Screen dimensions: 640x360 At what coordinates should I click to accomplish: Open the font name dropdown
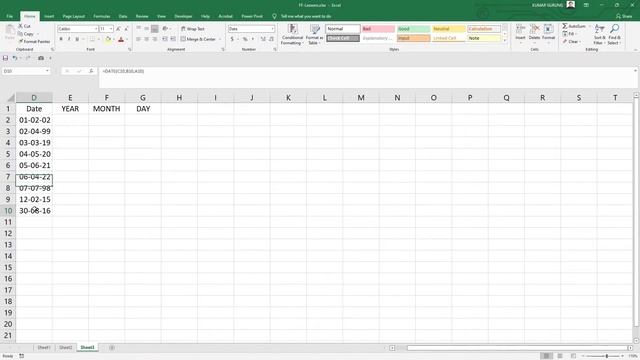[96, 29]
